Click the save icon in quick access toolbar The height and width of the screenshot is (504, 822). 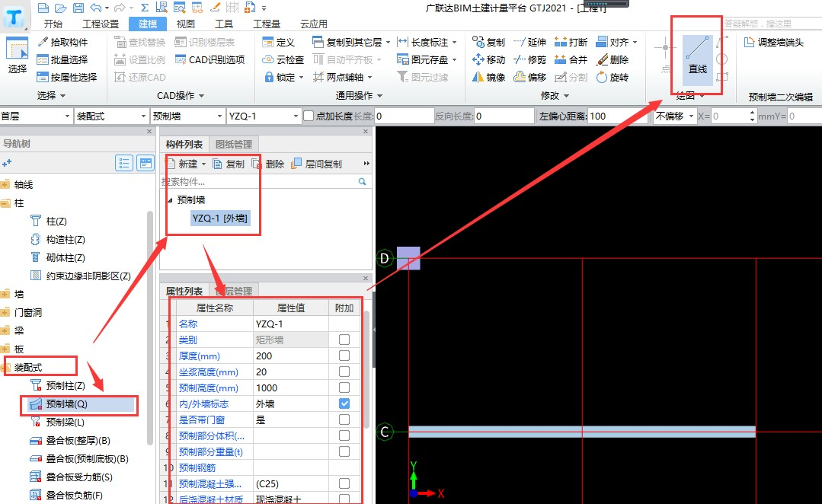click(78, 8)
